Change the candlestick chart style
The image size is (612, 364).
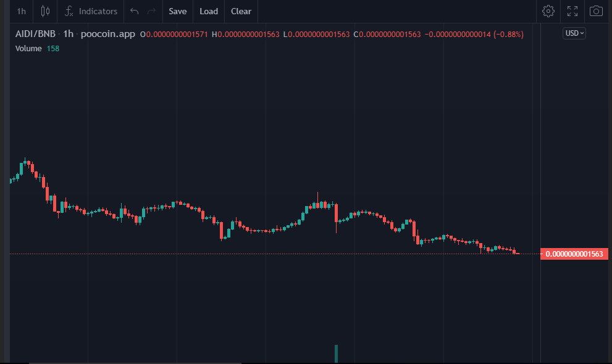(x=45, y=11)
